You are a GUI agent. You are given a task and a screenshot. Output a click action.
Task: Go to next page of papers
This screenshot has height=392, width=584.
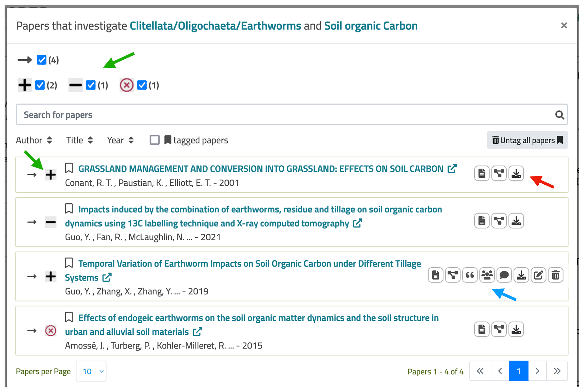click(537, 371)
